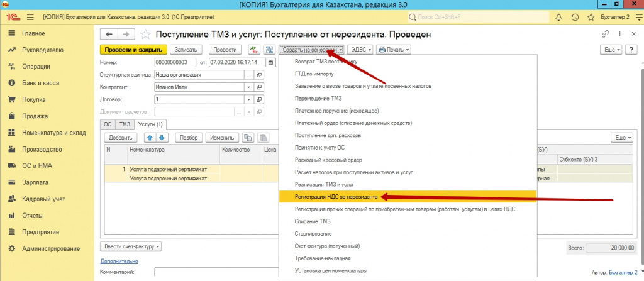Image resolution: width=644 pixels, height=281 pixels.
Task: Open Договор record icon
Action: (x=260, y=99)
